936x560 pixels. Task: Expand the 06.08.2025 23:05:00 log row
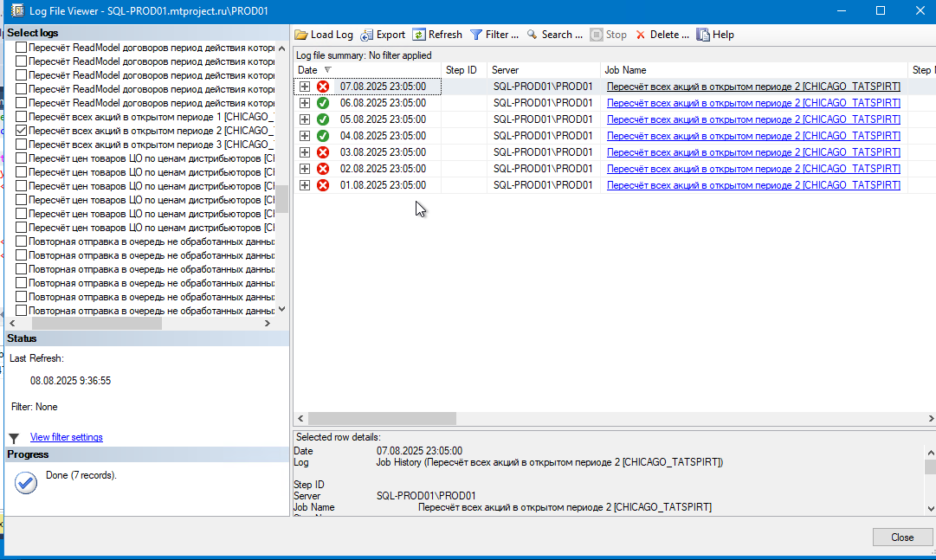click(x=305, y=103)
